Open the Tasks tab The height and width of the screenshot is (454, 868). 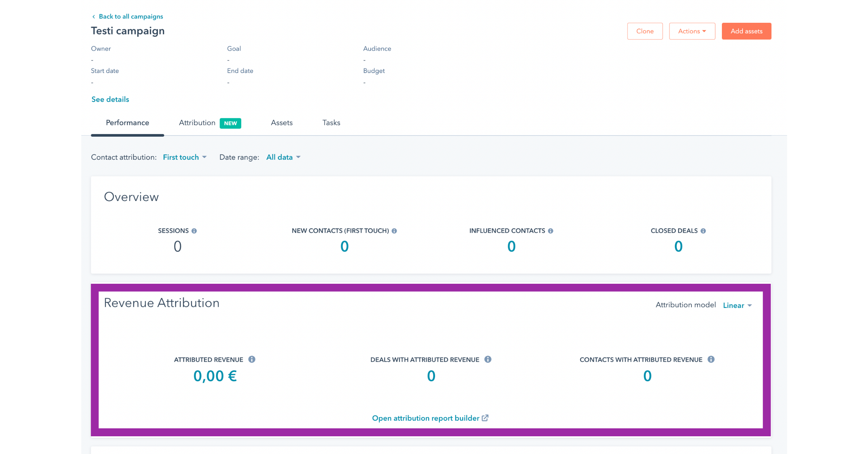(331, 123)
